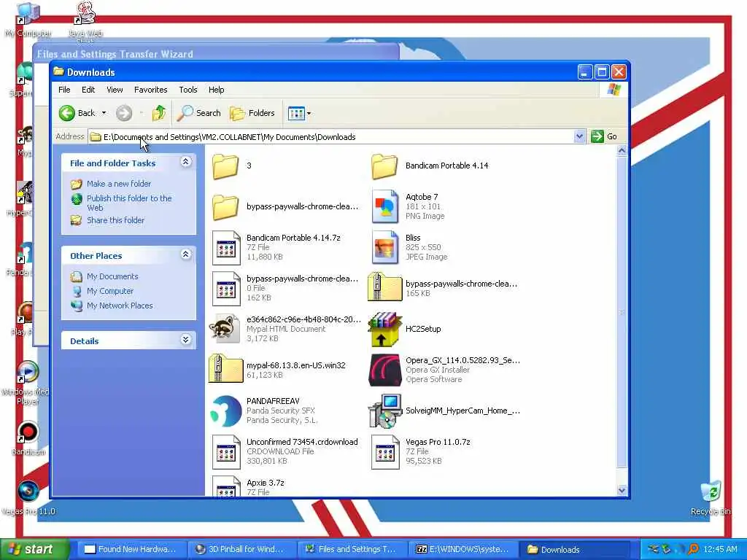This screenshot has height=560, width=747.
Task: Open the Tools menu
Action: 187,90
